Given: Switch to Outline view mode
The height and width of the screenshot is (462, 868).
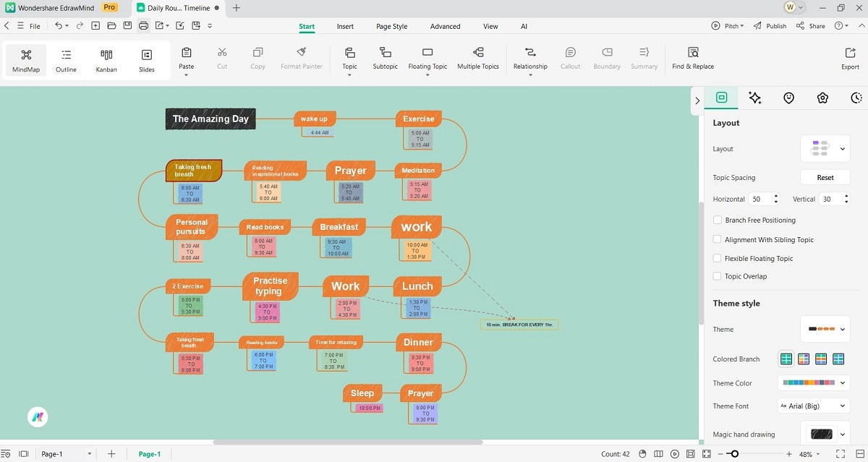Looking at the screenshot, I should pyautogui.click(x=66, y=59).
